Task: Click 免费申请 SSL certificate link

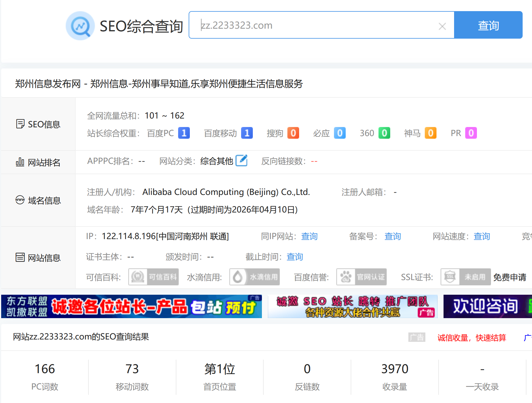Action: [x=510, y=277]
